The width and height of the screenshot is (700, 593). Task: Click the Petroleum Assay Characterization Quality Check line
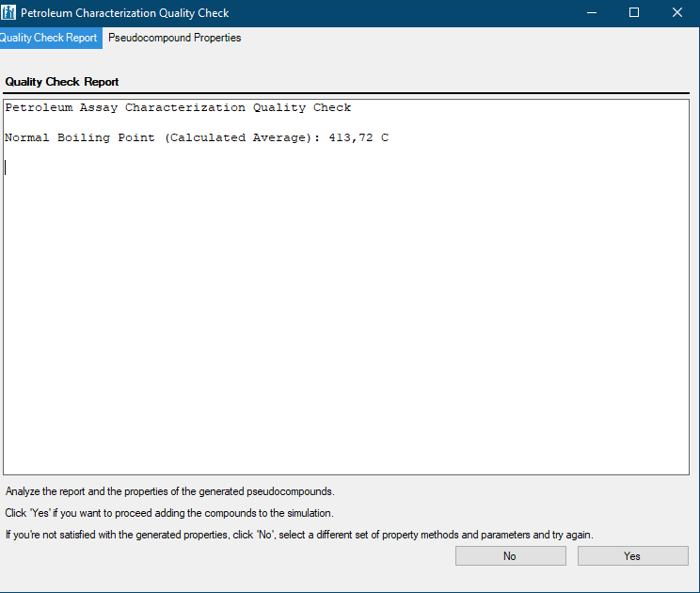point(178,107)
